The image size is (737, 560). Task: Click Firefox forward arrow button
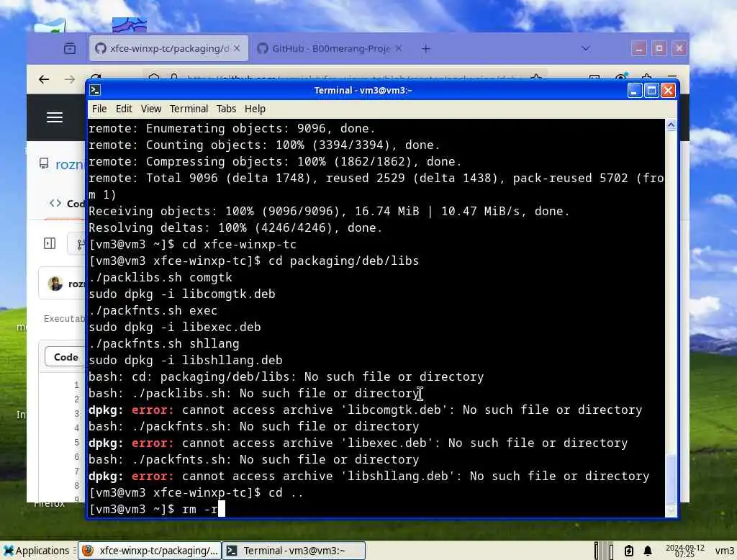pos(70,79)
